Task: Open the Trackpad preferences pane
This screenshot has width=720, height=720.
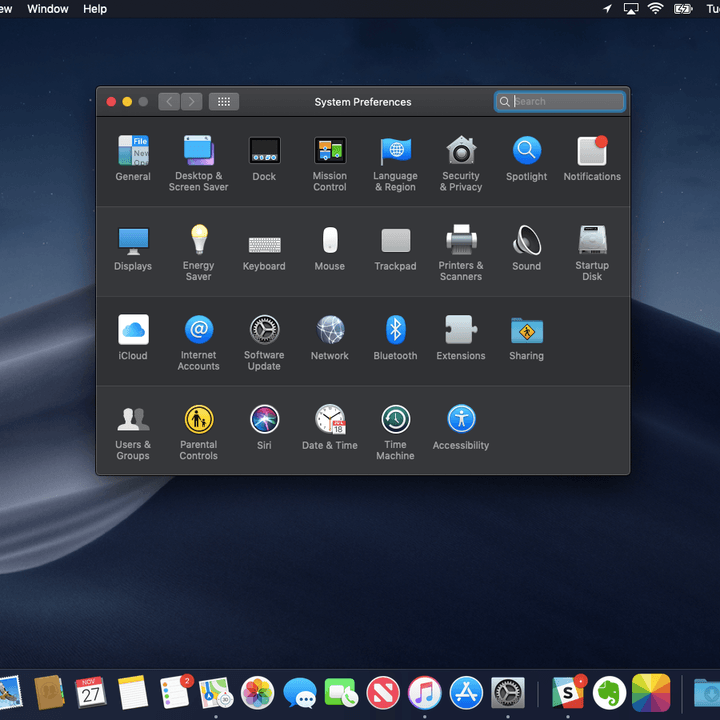Action: [395, 248]
